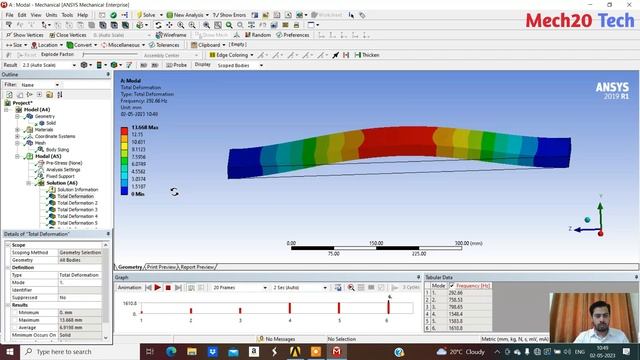Select the Rotate view tool
Screen dimensions: 640x360
coord(158,25)
